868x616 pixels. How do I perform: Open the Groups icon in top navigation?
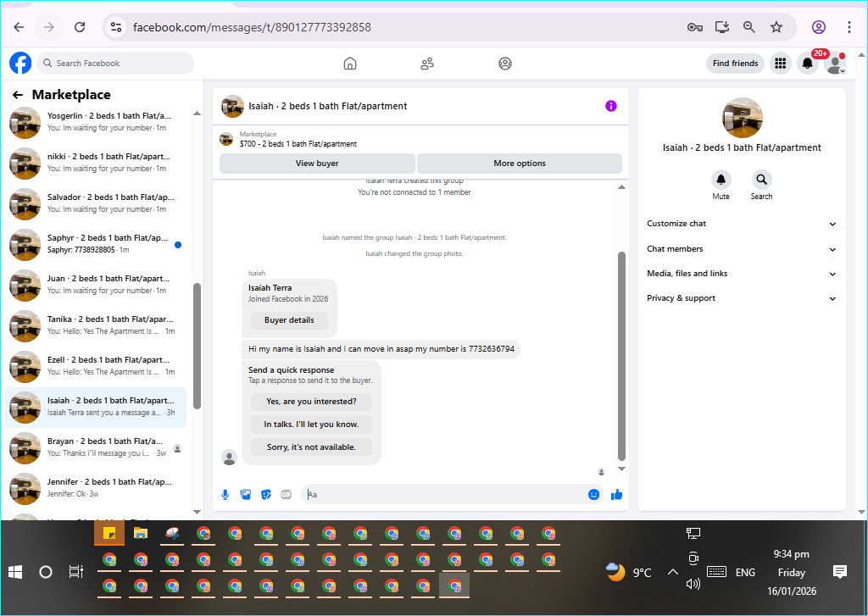pos(505,64)
